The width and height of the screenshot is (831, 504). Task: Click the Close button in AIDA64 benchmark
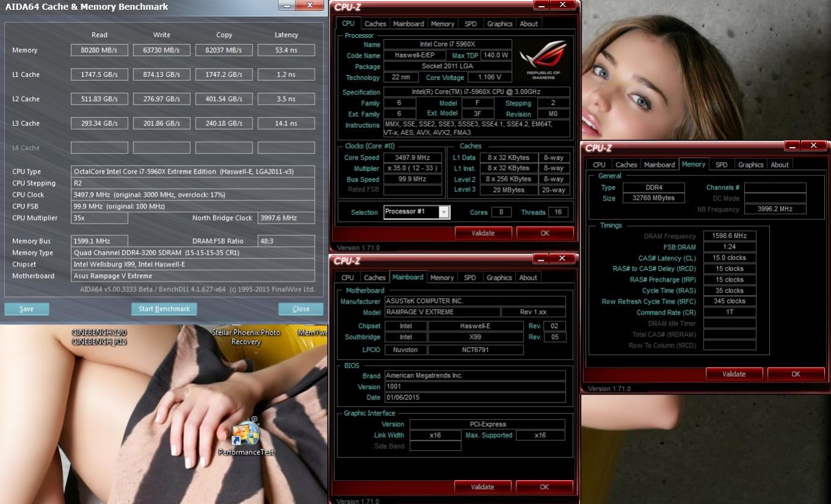pos(301,309)
